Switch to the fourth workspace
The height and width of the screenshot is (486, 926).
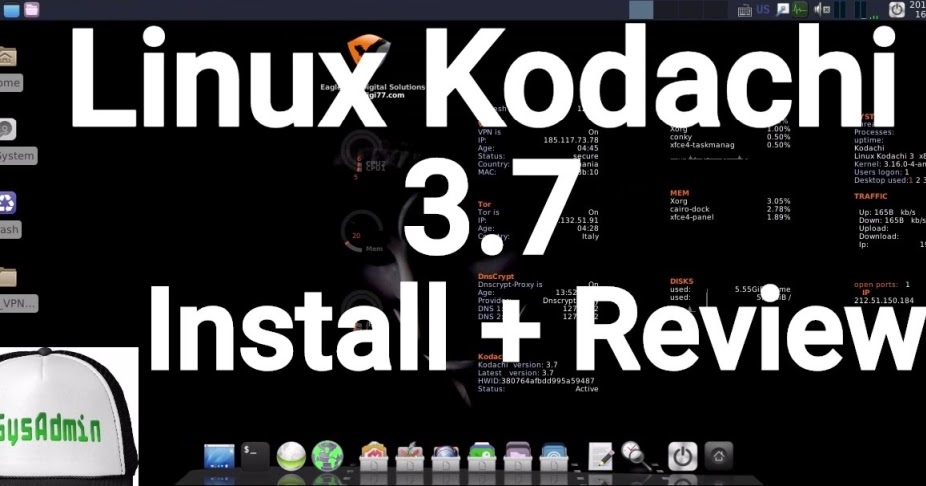coord(715,9)
